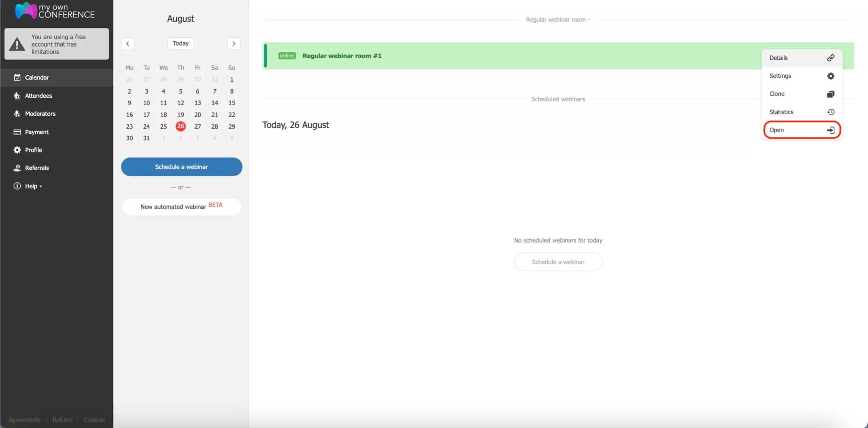Click the Settings gear in room menu
Viewport: 868px width, 428px height.
tap(830, 76)
